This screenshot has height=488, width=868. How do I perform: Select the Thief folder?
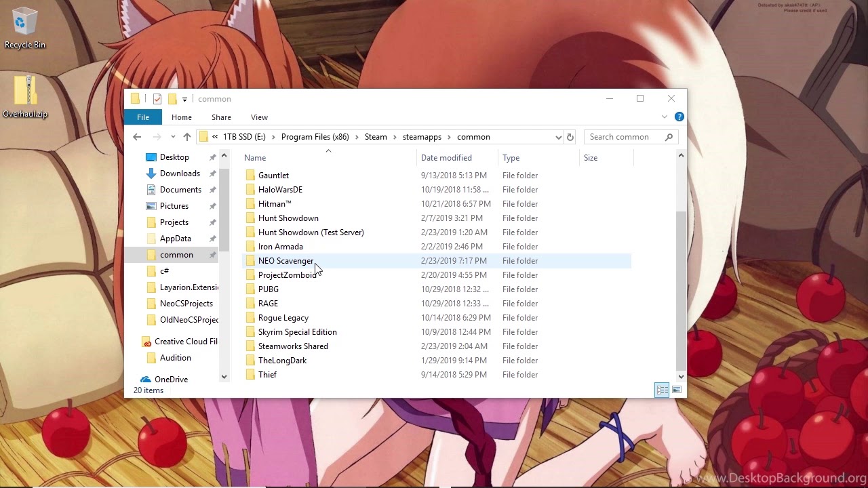point(267,375)
